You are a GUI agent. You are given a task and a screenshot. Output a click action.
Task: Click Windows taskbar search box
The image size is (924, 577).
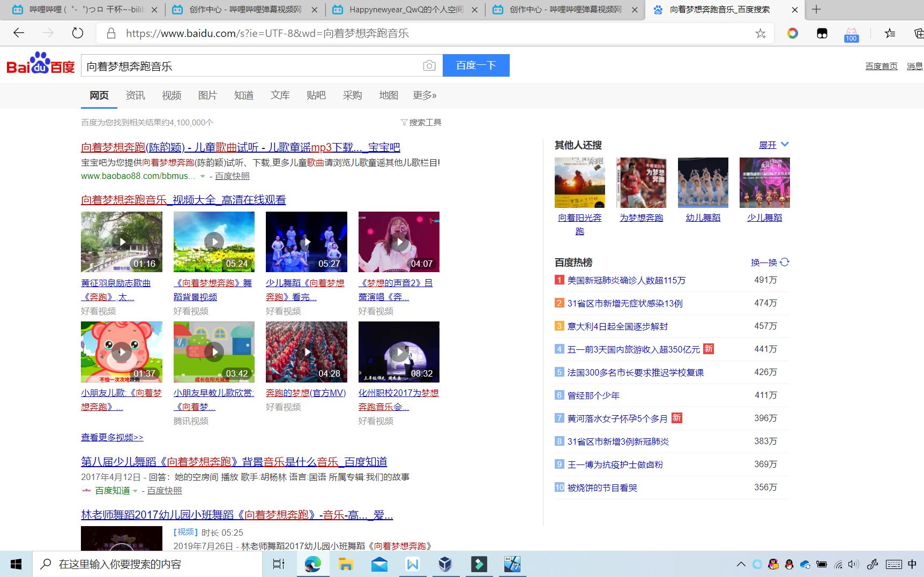click(x=148, y=564)
